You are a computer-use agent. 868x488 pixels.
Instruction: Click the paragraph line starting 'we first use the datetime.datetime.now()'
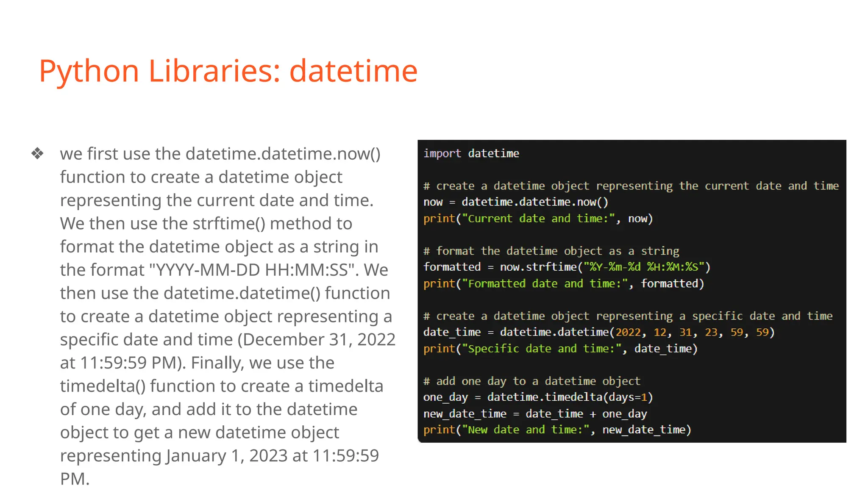pyautogui.click(x=220, y=154)
